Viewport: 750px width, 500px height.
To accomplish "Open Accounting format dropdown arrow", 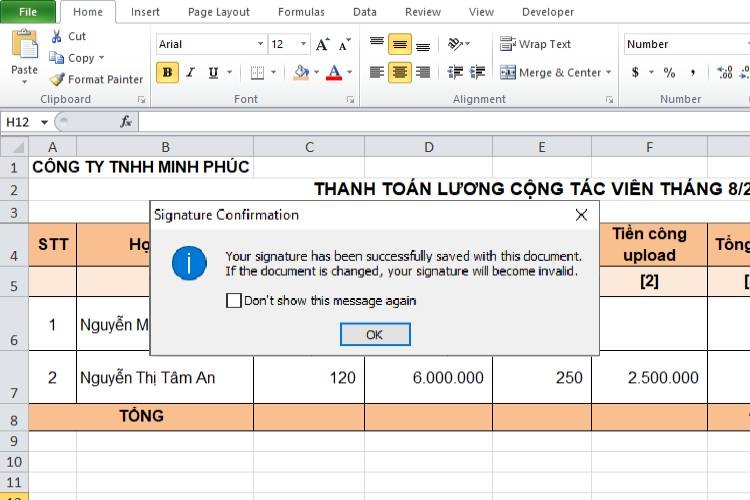I will point(651,72).
